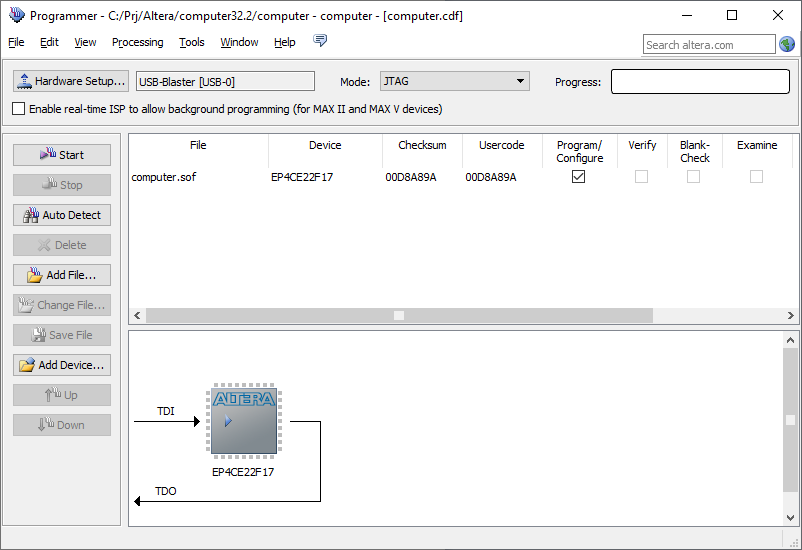This screenshot has height=550, width=802.
Task: Toggle Blank-Check checkbox for computer.sof
Action: (x=694, y=177)
